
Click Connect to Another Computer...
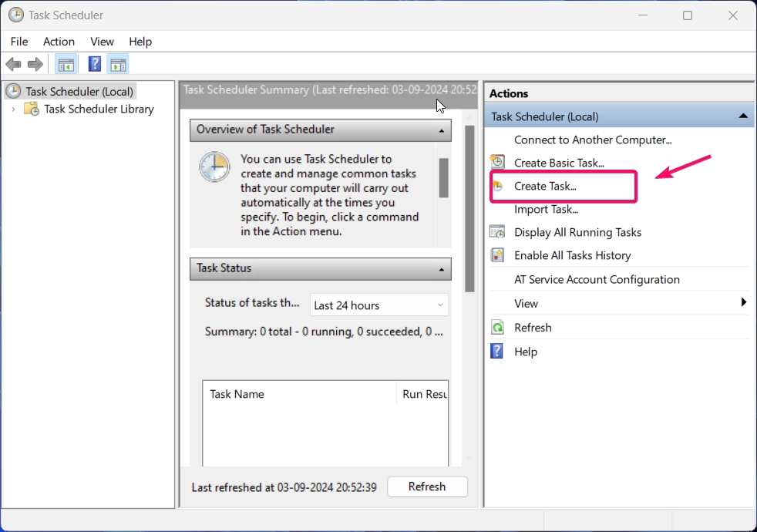click(x=593, y=140)
